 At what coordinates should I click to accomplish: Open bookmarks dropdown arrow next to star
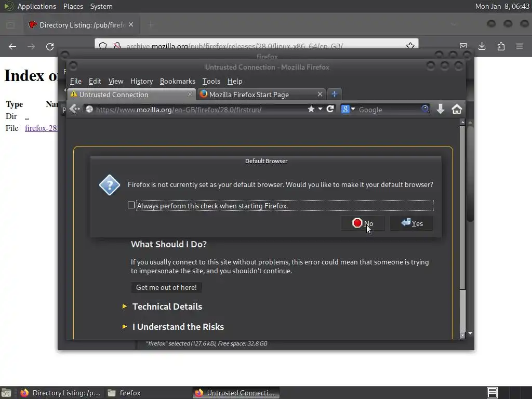coord(320,109)
